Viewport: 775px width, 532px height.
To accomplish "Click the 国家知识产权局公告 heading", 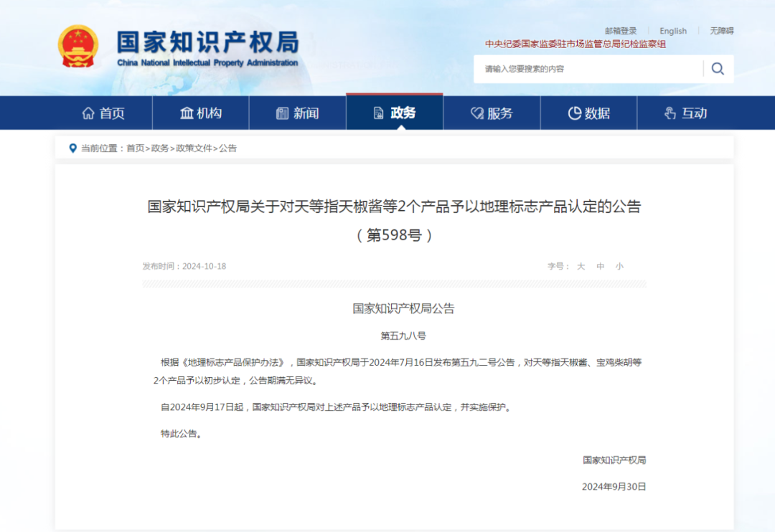I will 403,309.
